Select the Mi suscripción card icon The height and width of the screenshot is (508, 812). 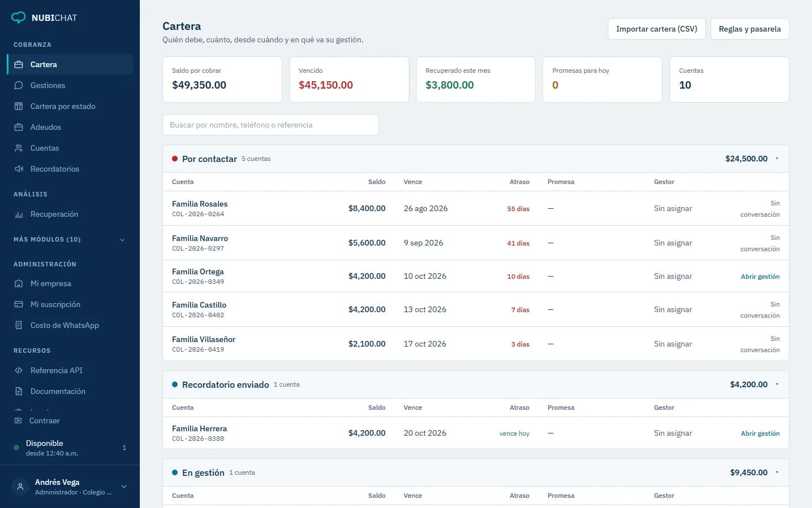coord(19,304)
